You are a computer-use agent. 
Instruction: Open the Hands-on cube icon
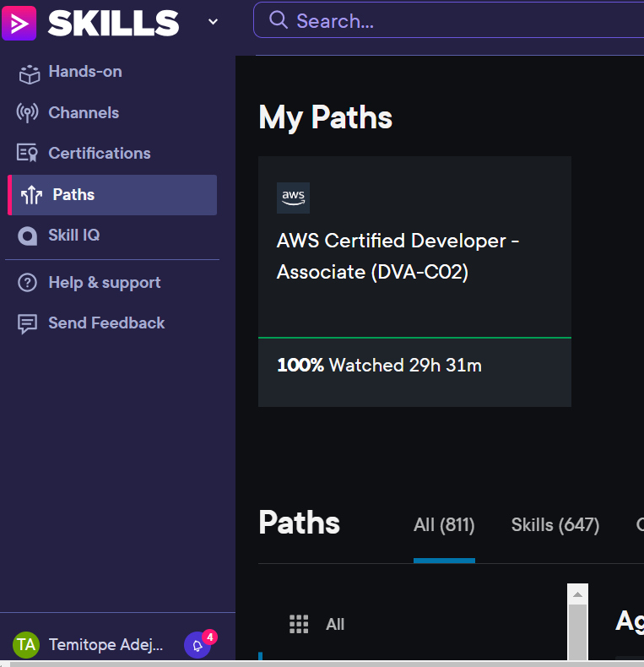point(29,73)
